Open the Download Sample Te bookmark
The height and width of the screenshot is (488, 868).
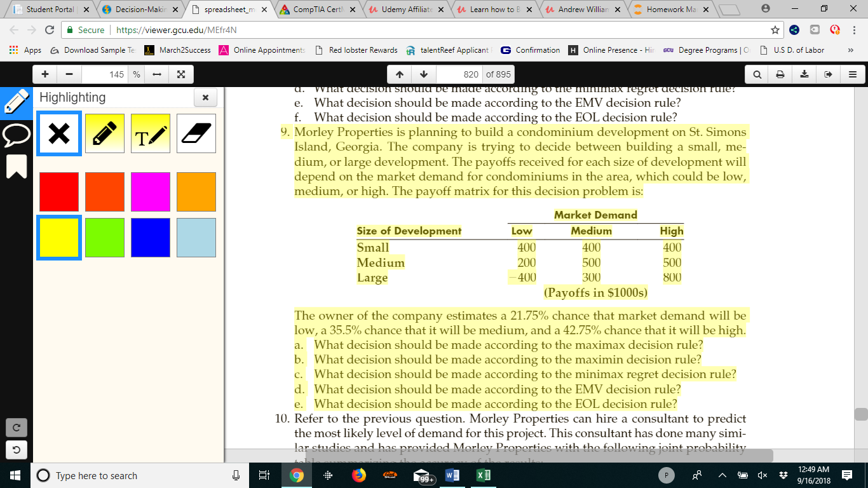click(x=92, y=50)
